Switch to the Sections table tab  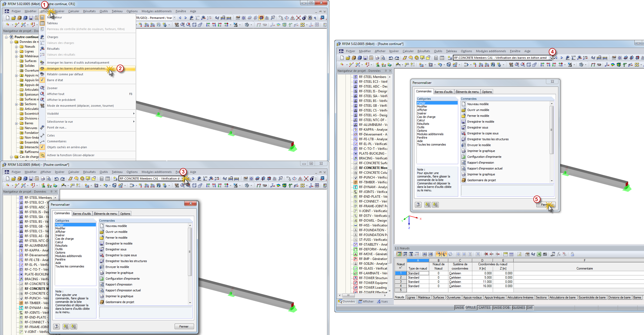[541, 297]
